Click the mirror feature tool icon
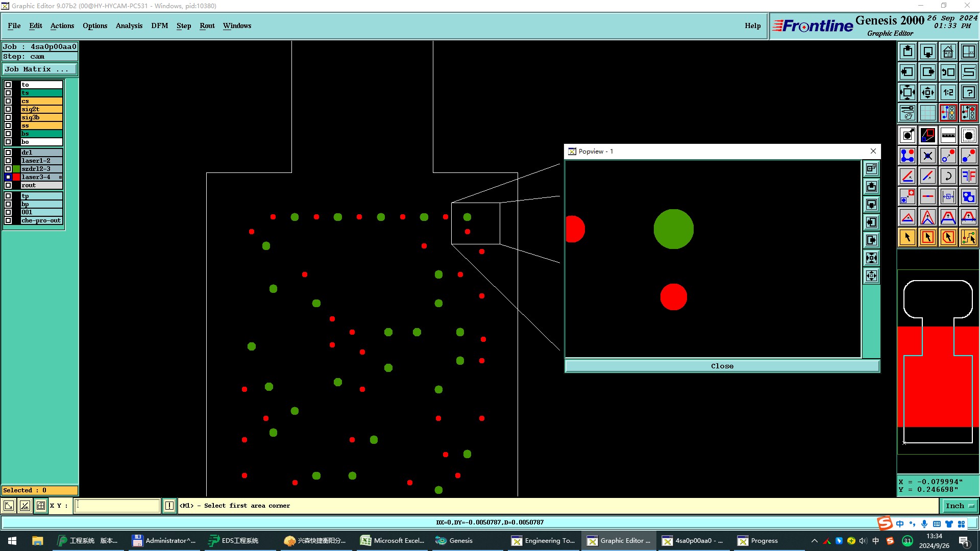Screen dimensions: 980x551 point(968,176)
